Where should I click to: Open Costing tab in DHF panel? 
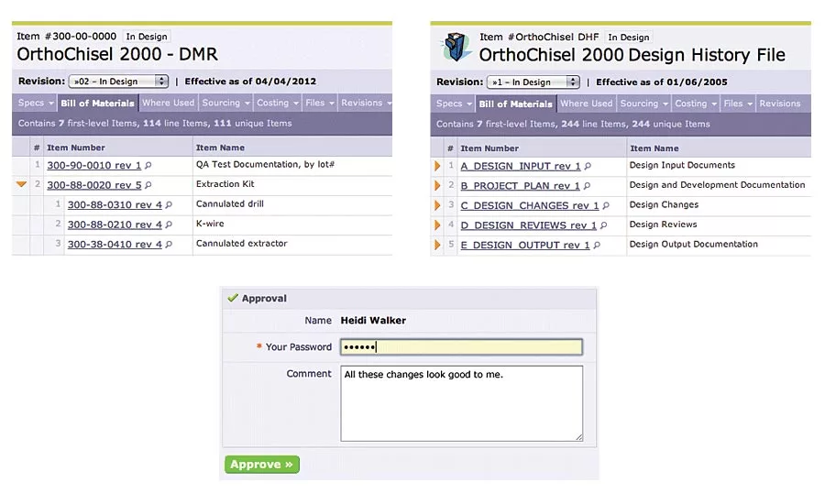point(696,104)
